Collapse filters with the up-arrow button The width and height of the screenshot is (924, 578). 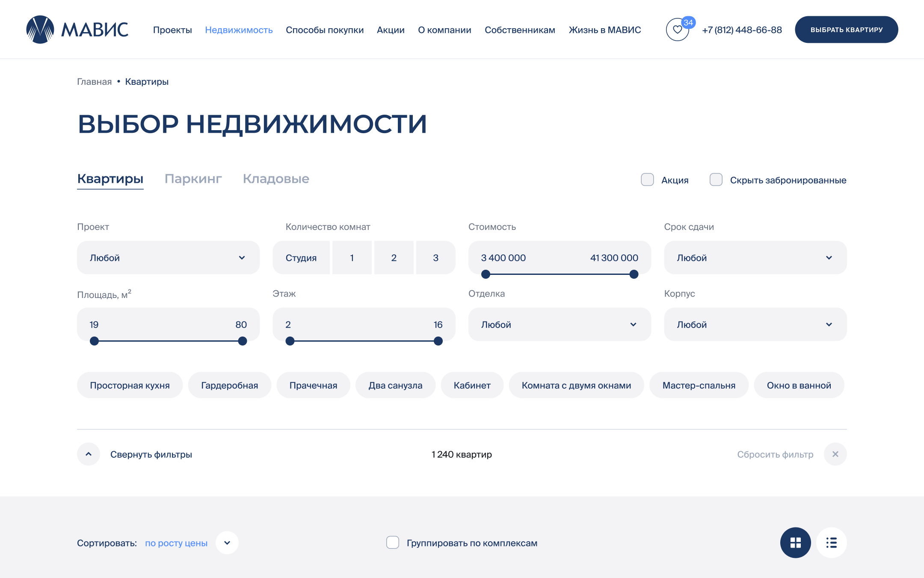pyautogui.click(x=89, y=454)
